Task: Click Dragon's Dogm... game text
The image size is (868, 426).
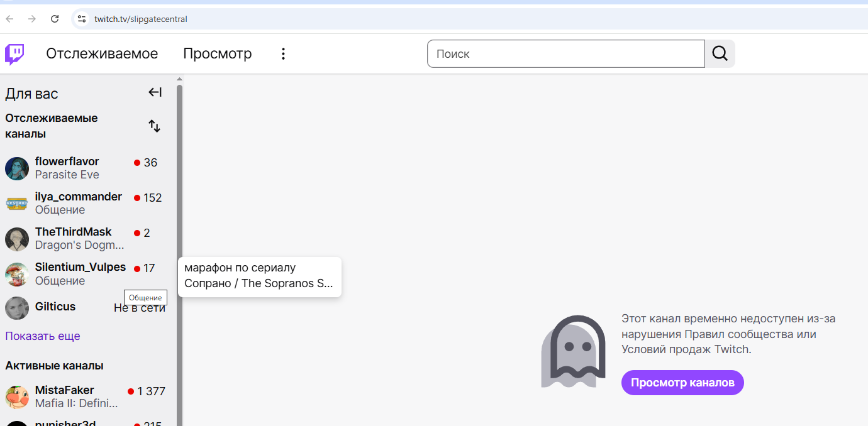Action: click(x=80, y=245)
